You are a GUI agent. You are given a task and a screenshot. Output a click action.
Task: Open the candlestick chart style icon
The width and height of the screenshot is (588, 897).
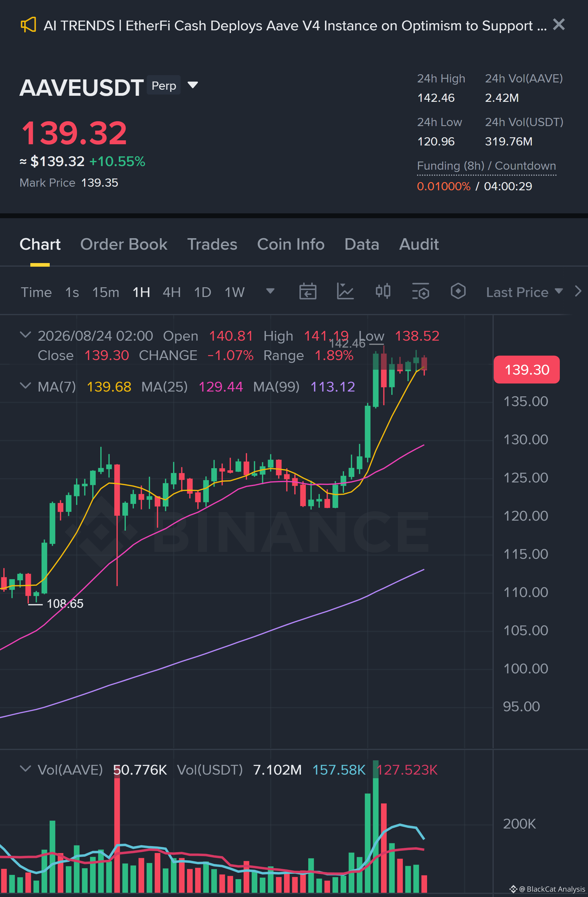(x=383, y=291)
